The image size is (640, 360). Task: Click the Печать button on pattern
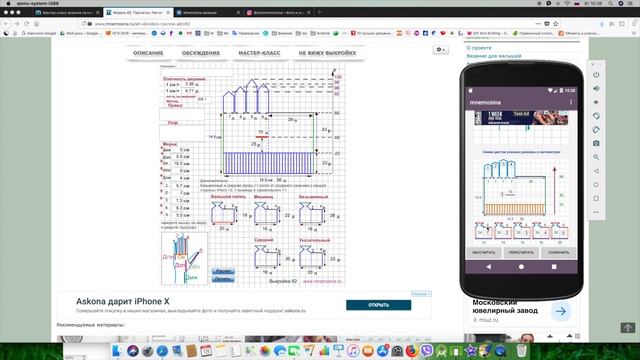pyautogui.click(x=223, y=279)
